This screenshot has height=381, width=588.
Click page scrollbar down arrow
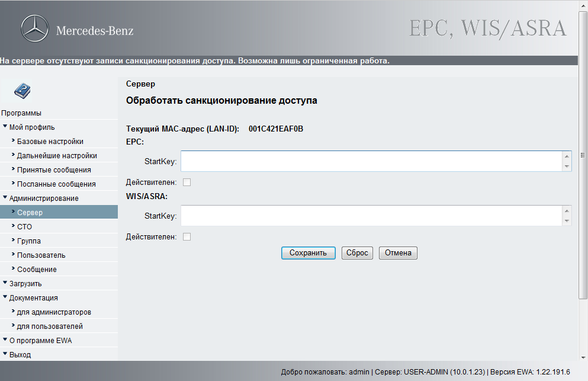583,357
